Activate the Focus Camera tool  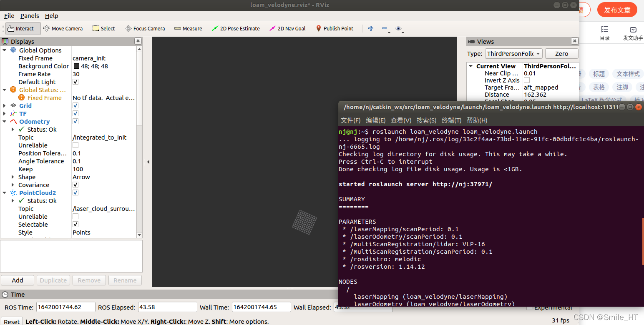(x=145, y=28)
